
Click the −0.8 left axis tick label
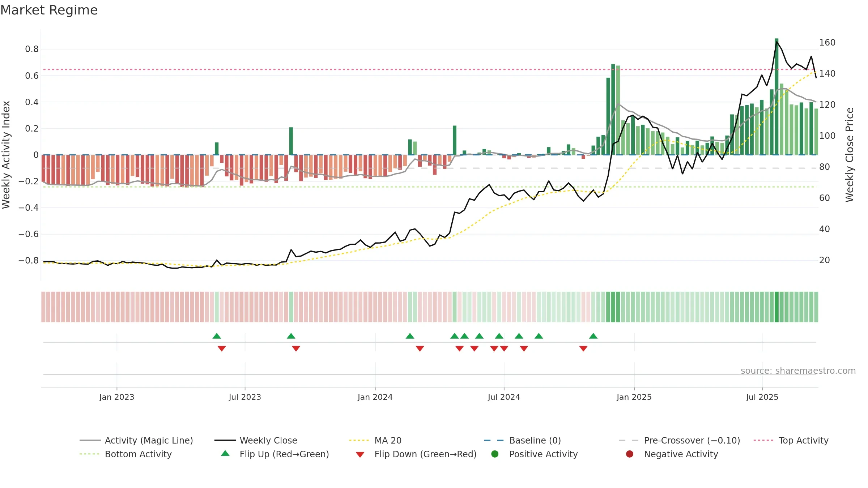click(29, 261)
